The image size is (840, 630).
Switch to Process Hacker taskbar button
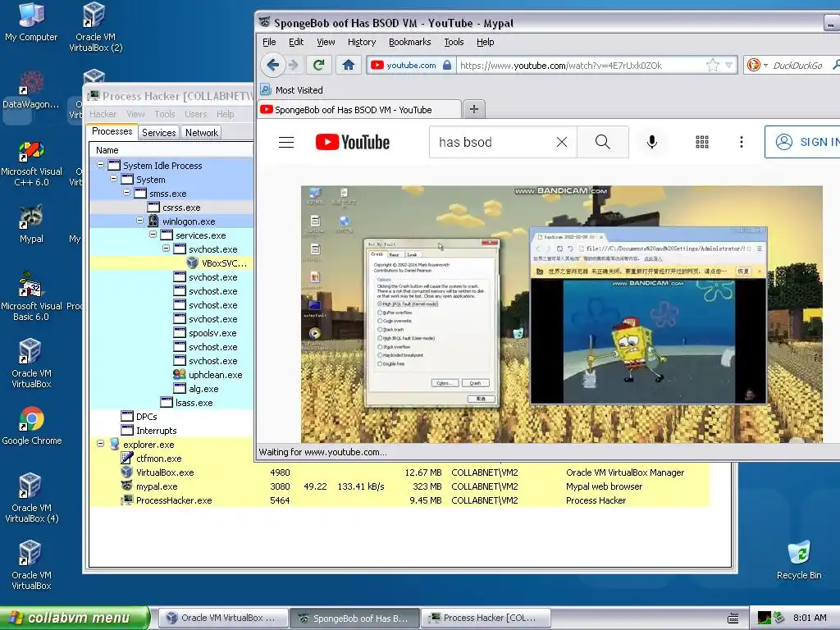tap(486, 618)
